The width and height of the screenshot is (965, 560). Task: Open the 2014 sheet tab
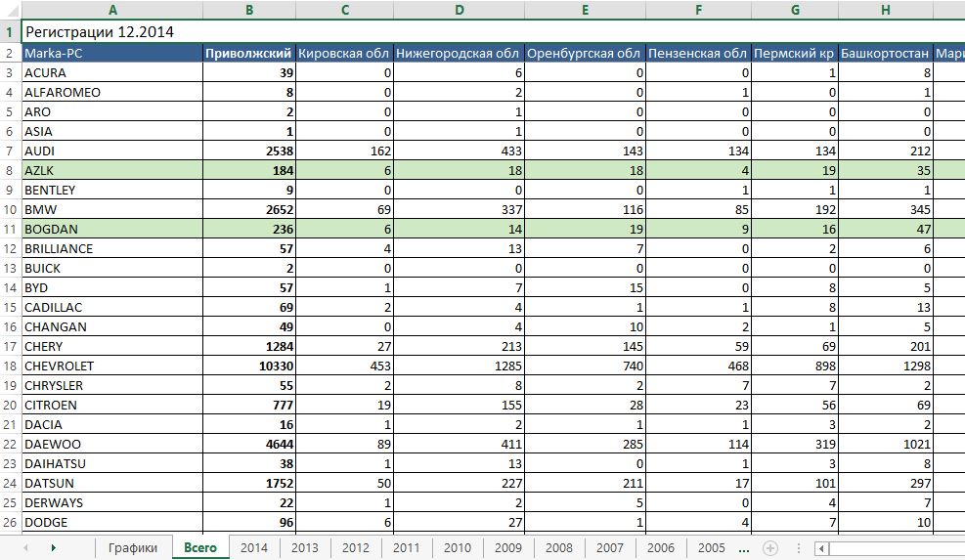click(254, 548)
